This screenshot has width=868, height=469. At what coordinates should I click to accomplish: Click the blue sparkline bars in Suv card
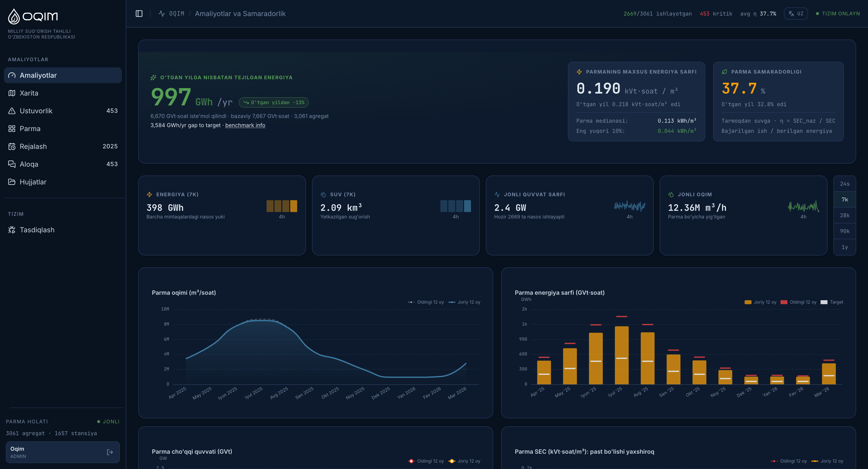coord(455,206)
